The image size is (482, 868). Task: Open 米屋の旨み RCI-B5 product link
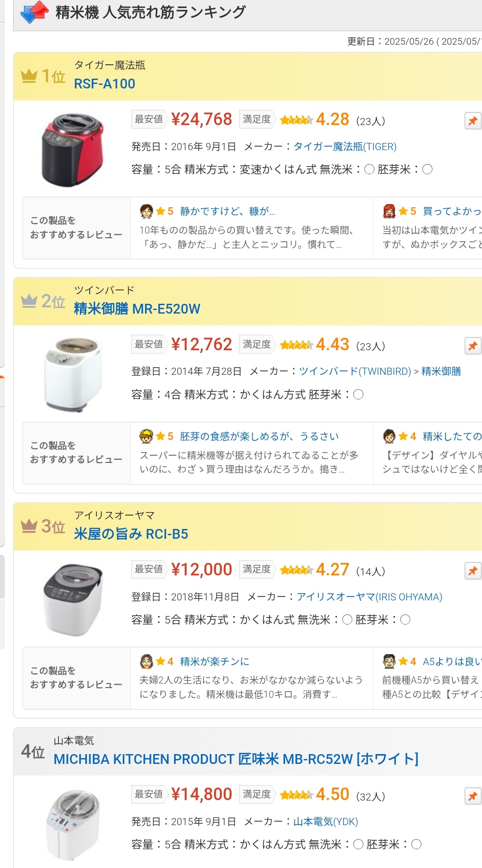coord(131,534)
